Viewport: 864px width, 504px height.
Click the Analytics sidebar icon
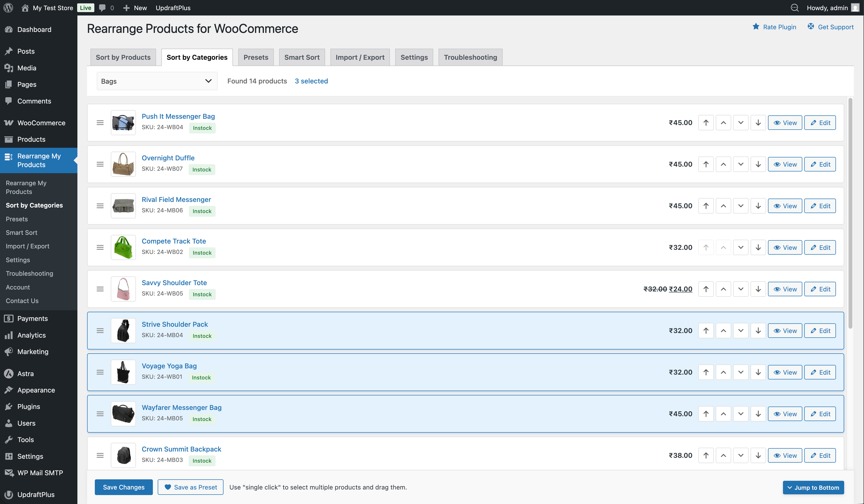point(8,335)
